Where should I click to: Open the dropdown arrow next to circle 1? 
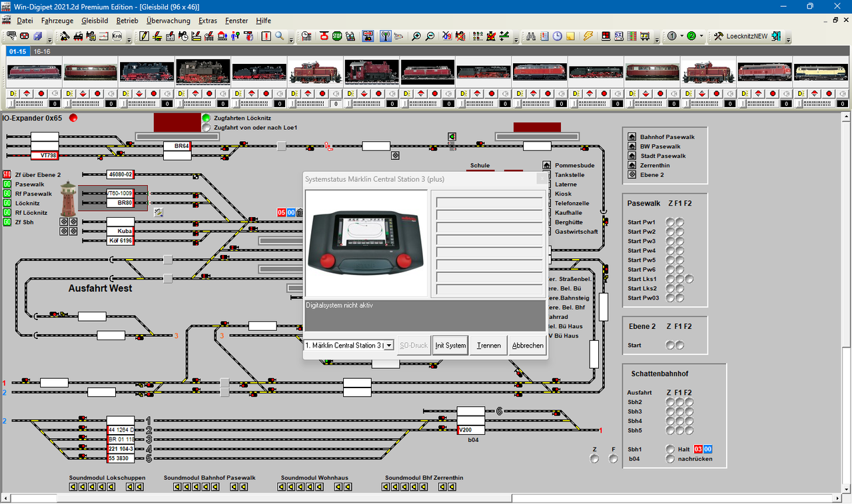(681, 36)
